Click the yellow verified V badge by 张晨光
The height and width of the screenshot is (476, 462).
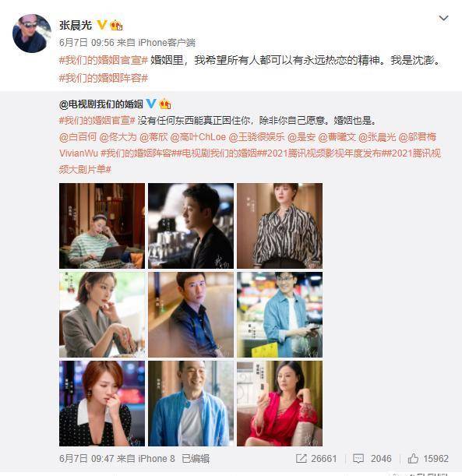tap(102, 25)
